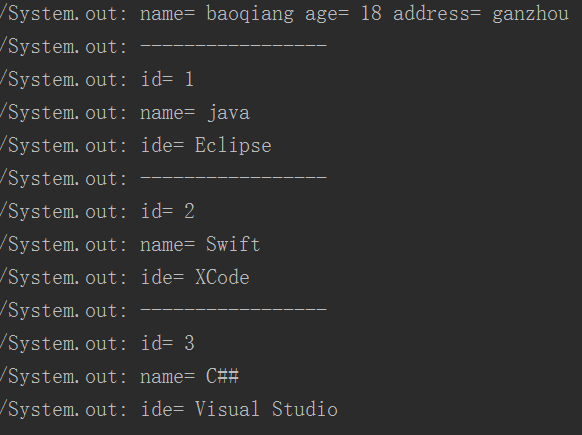Click the word 'Studio' in last line
The image size is (582, 435).
305,409
